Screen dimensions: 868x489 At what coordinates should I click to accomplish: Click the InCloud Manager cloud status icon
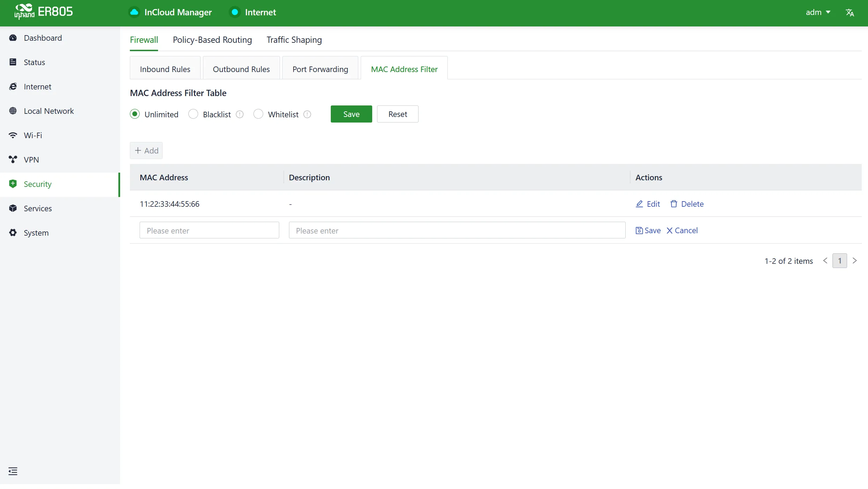(x=134, y=12)
